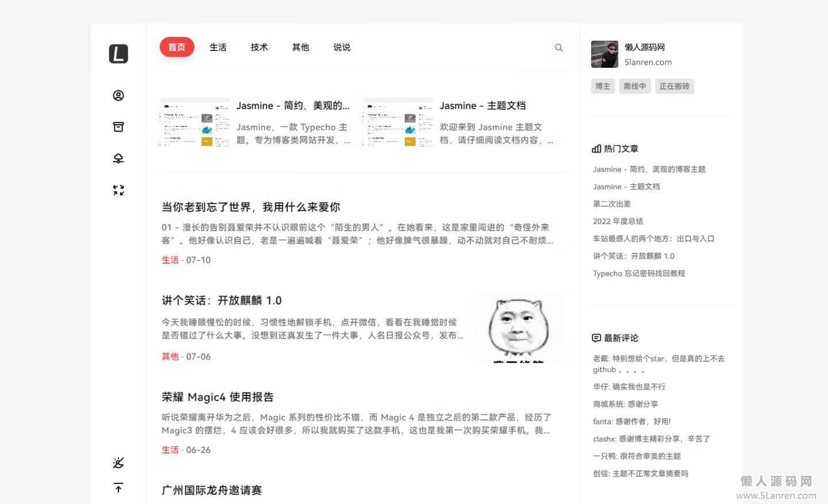Click the 离线中 status tag
Image resolution: width=828 pixels, height=504 pixels.
point(635,86)
